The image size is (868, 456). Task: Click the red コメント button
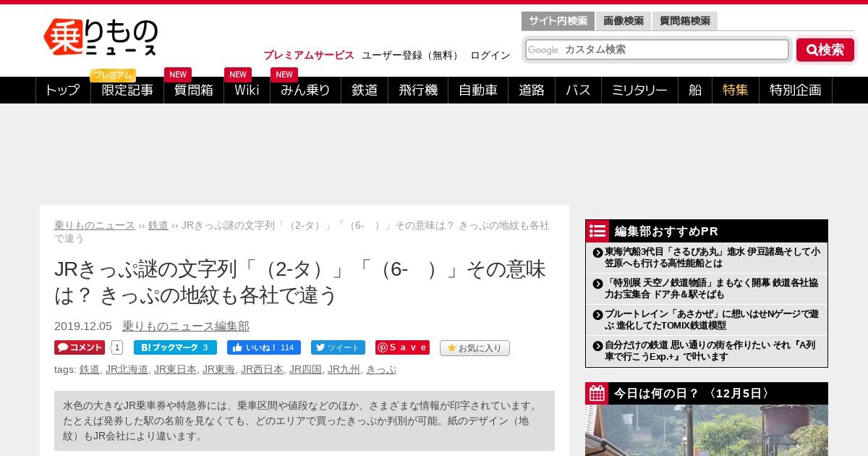click(x=80, y=347)
